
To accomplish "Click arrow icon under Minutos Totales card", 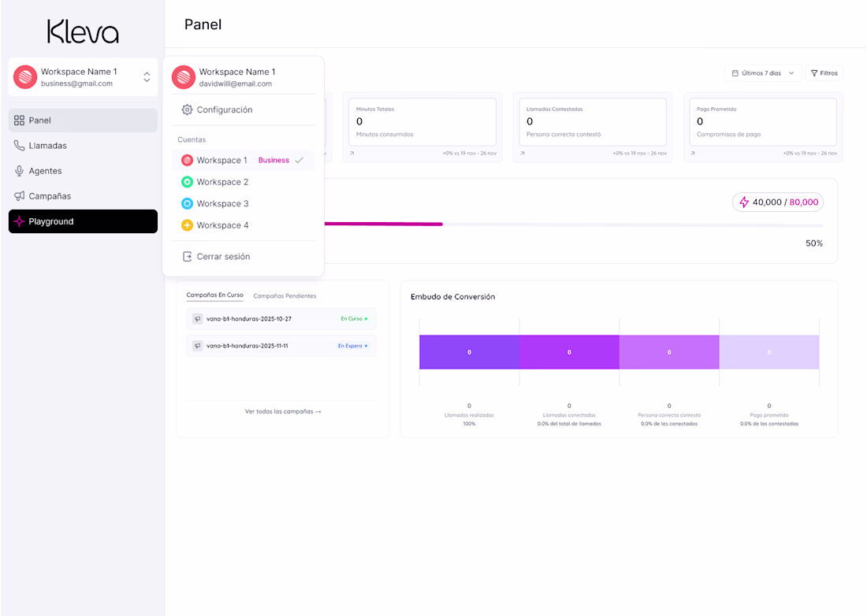I will tap(352, 154).
